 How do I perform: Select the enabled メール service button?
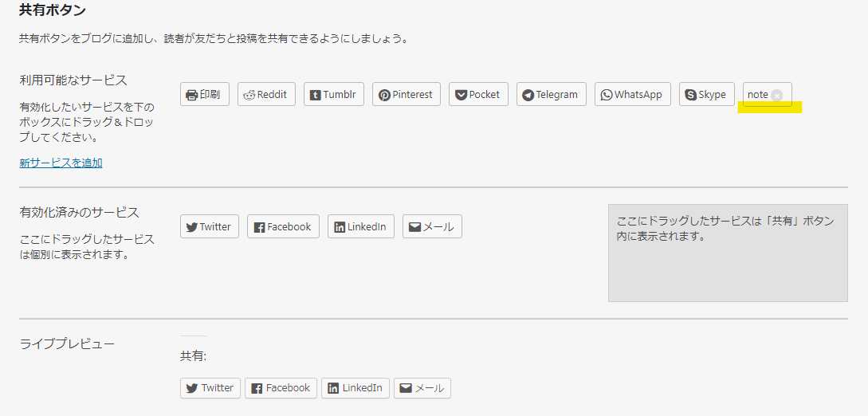point(432,226)
